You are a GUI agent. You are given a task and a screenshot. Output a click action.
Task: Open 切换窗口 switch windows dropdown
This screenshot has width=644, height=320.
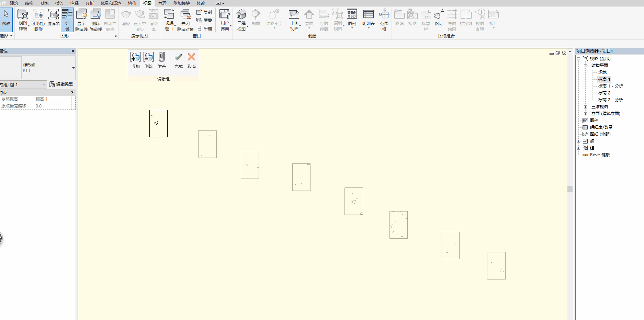click(169, 20)
